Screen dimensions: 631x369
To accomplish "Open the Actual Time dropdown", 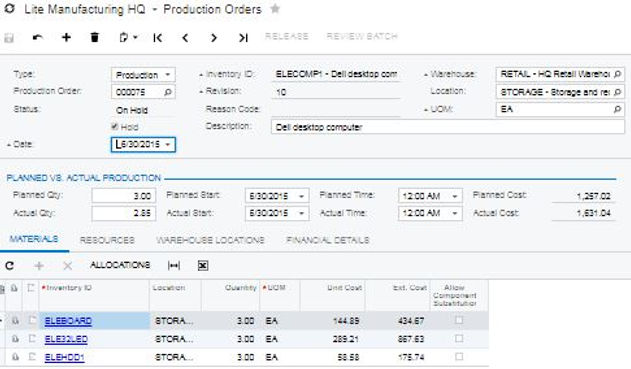I will tap(454, 213).
